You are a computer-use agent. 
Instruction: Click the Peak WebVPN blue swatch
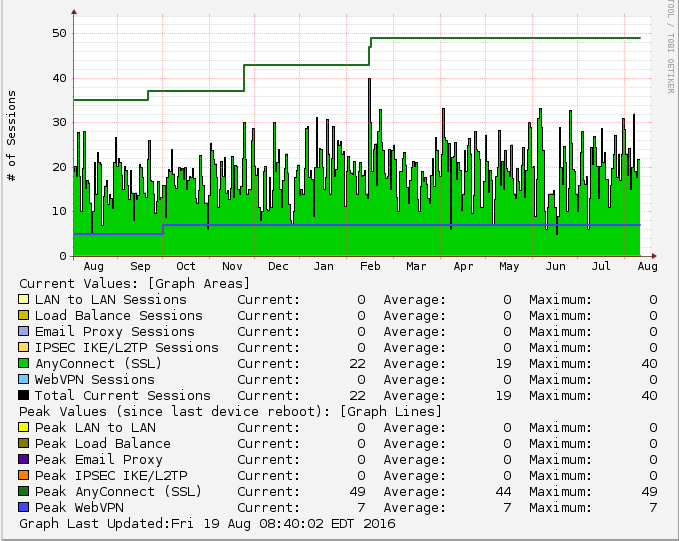tap(23, 507)
